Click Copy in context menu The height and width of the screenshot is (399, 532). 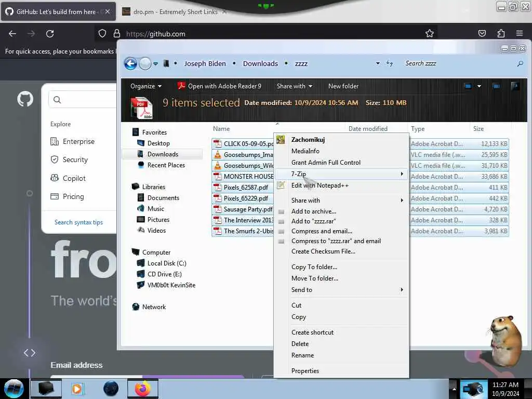point(341,317)
